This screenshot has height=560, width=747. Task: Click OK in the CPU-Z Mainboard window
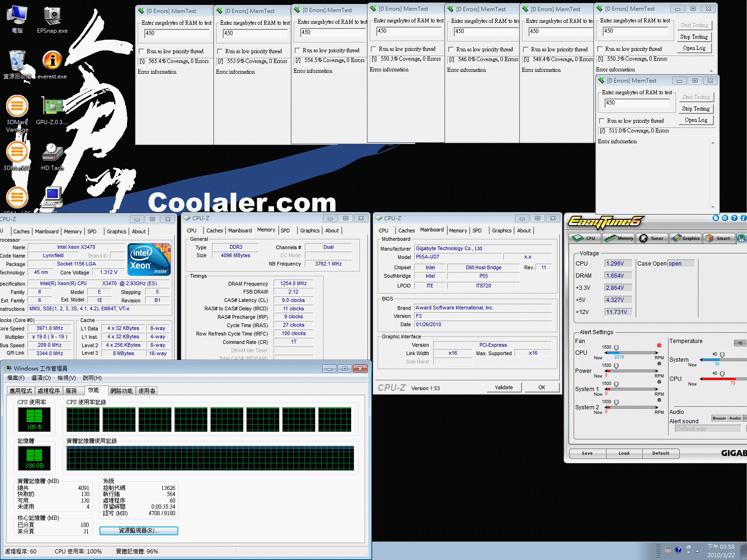point(542,387)
